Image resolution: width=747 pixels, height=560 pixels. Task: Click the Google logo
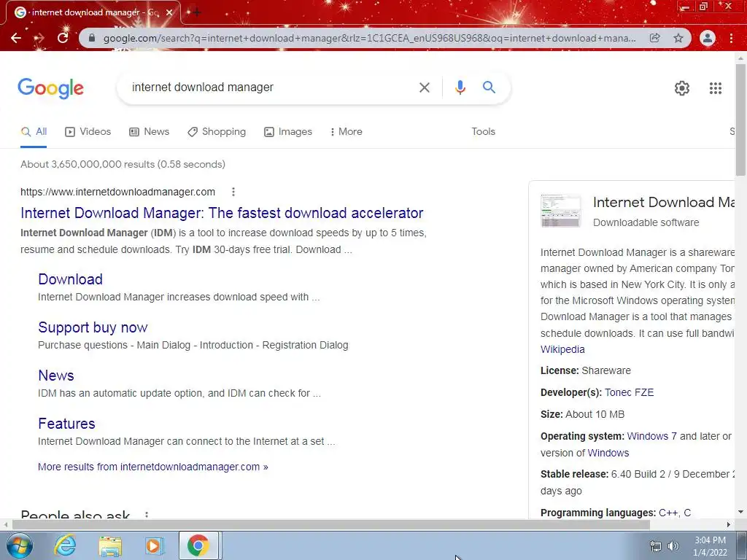pyautogui.click(x=50, y=88)
